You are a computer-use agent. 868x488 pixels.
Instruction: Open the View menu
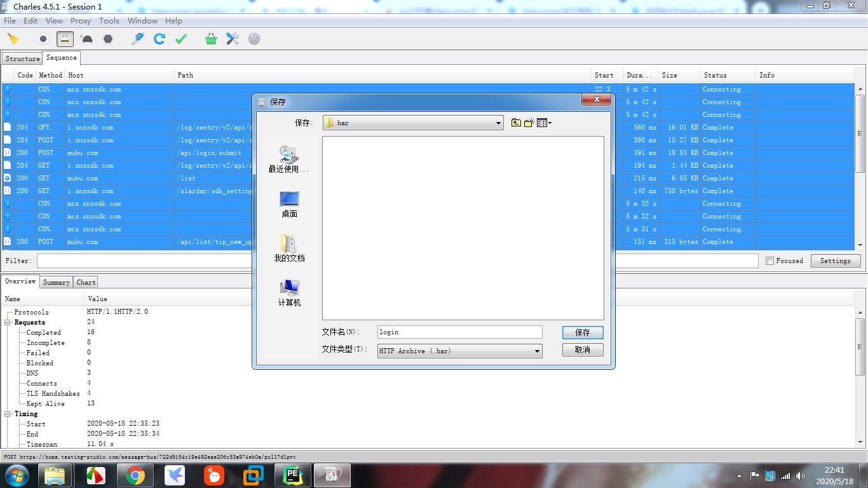click(x=55, y=21)
